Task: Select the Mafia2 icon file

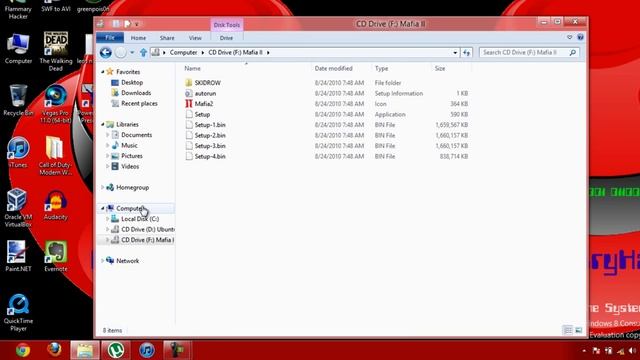Action: click(204, 104)
